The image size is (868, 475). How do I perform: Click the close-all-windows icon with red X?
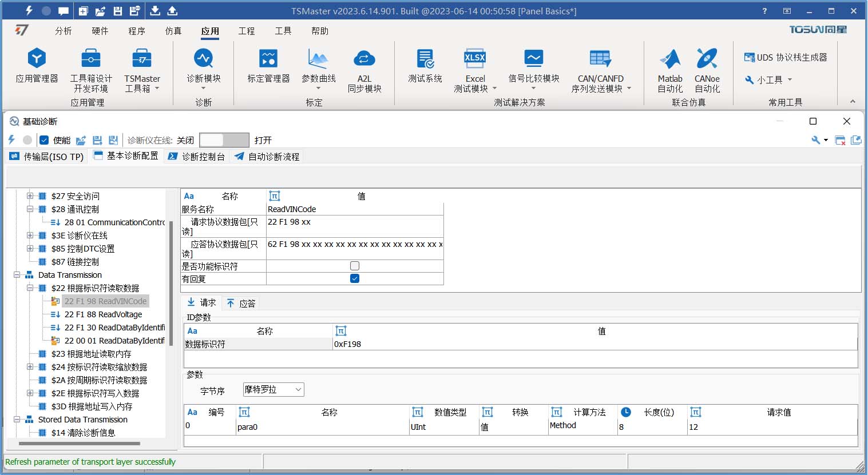(x=840, y=140)
